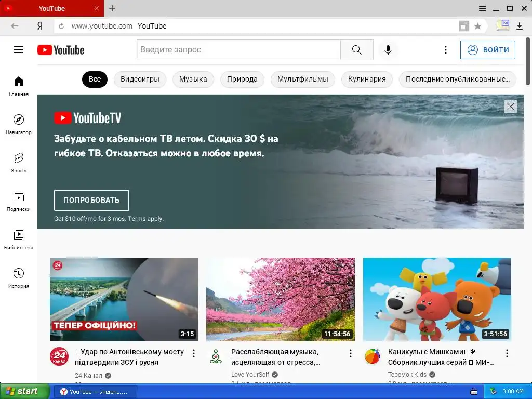
Task: Click the ПОПРОБОВАТЬ button on banner
Action: tap(91, 200)
